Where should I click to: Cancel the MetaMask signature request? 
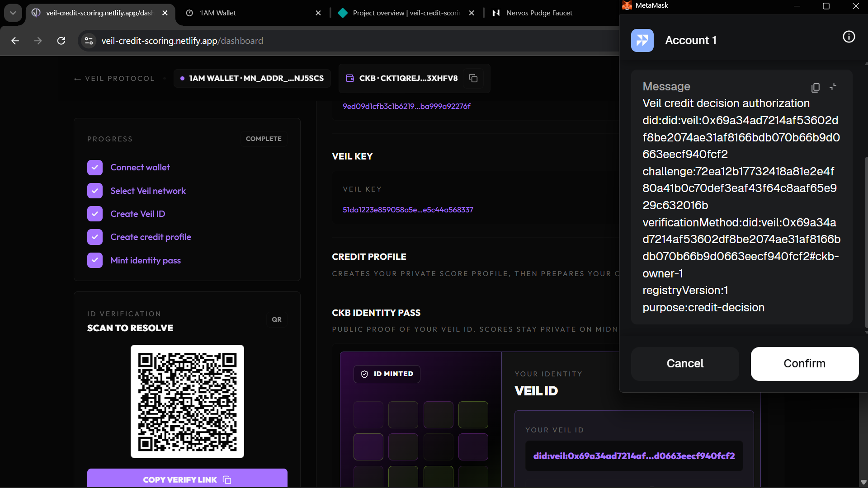point(685,364)
